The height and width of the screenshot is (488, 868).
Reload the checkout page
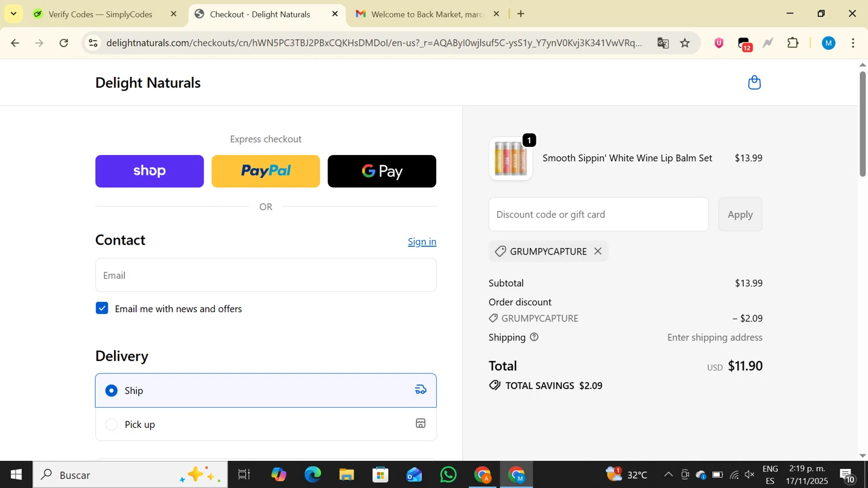pyautogui.click(x=64, y=43)
